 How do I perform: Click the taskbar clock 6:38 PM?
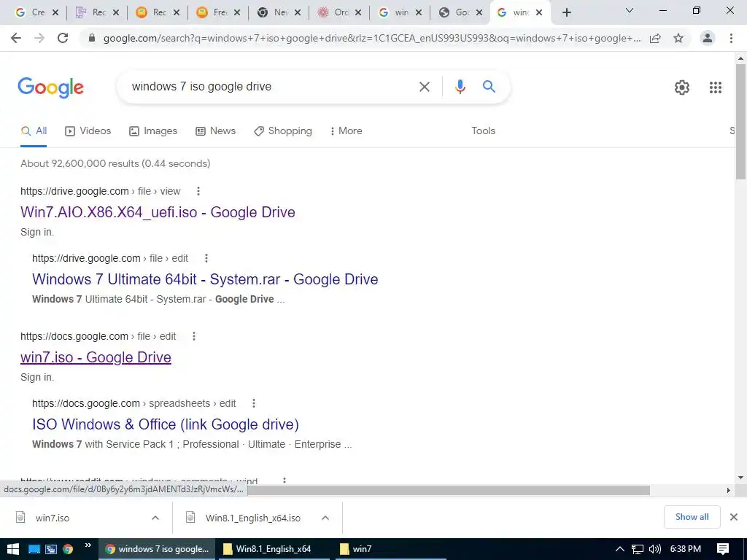coord(685,549)
